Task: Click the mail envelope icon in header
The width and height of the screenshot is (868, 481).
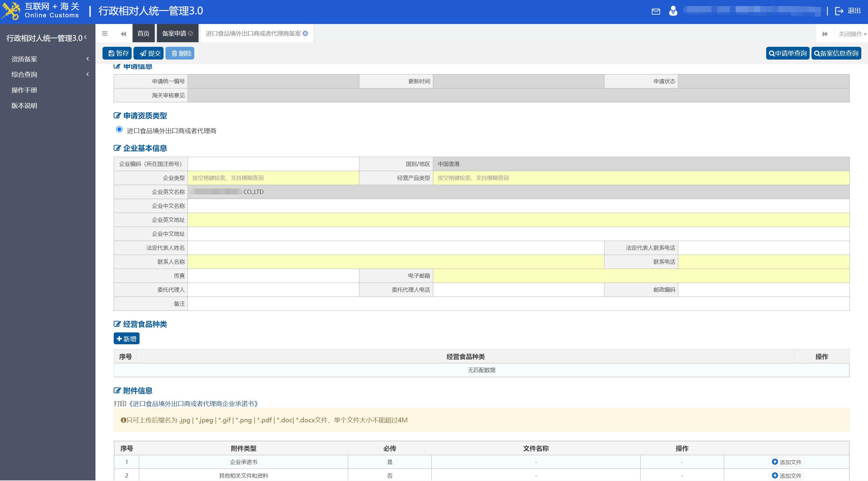Action: 656,12
